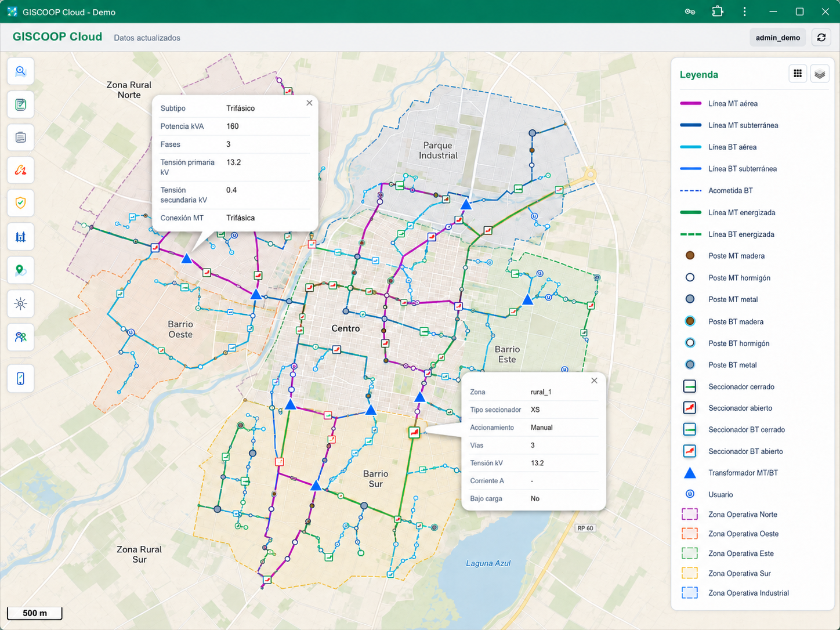Click the Seccionador abierto legend symbol
The image size is (840, 630).
coord(690,408)
